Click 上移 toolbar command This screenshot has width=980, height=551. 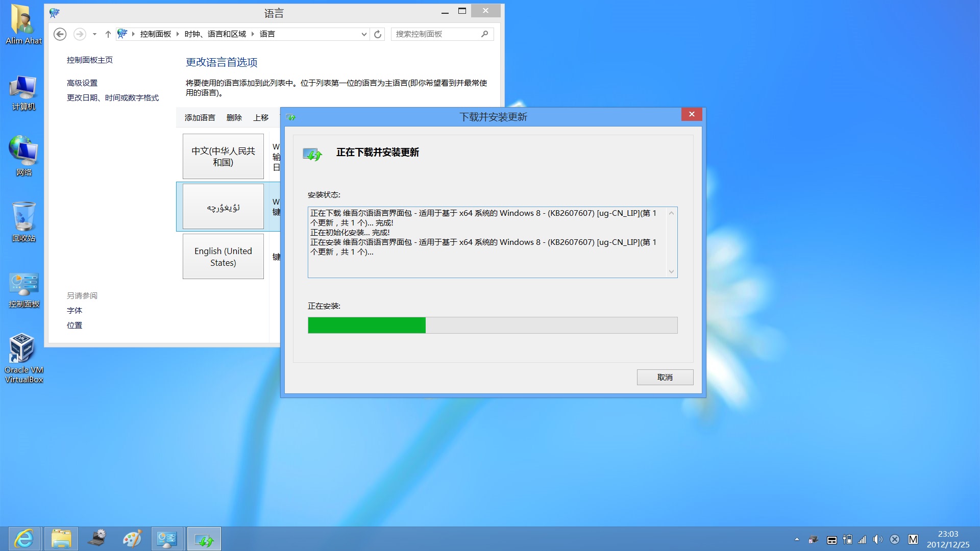tap(261, 118)
